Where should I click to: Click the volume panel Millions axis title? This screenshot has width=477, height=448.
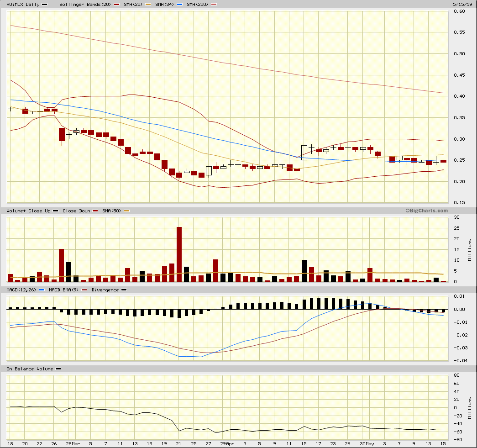(470, 250)
